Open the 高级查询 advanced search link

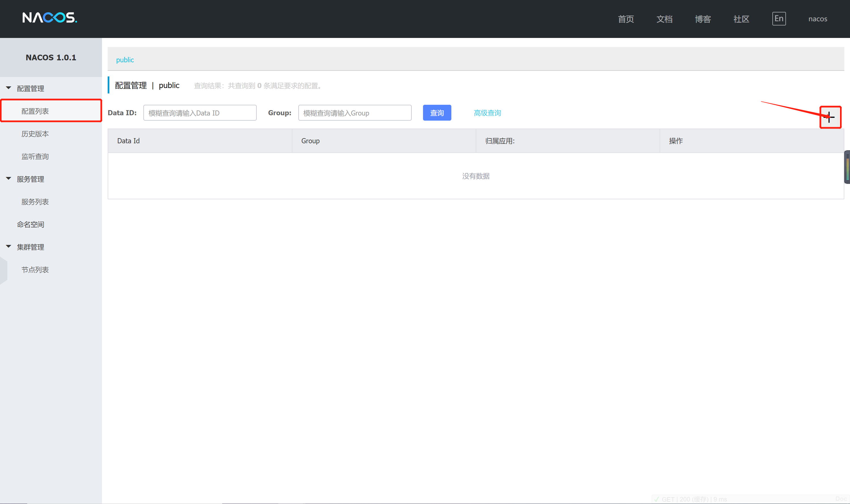487,113
